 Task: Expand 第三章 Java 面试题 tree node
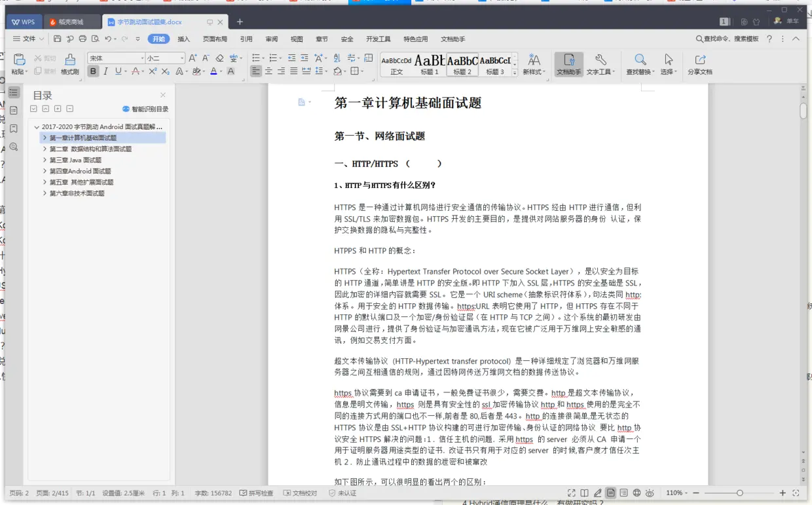click(x=45, y=160)
